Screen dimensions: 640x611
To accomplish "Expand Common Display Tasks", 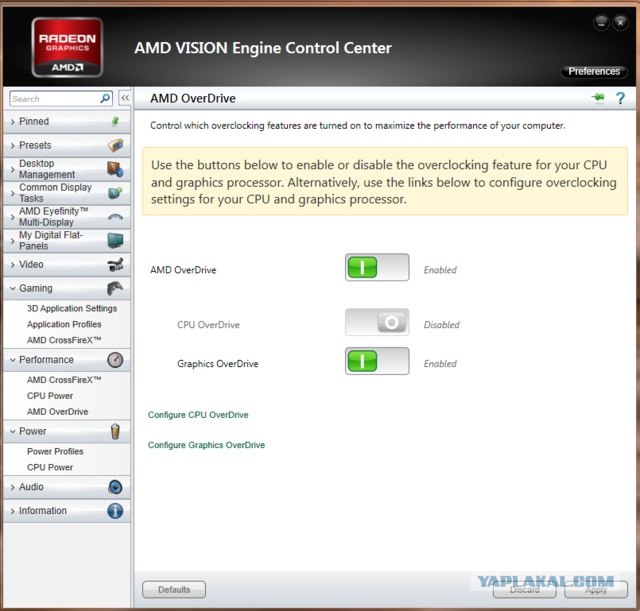I will [x=67, y=193].
